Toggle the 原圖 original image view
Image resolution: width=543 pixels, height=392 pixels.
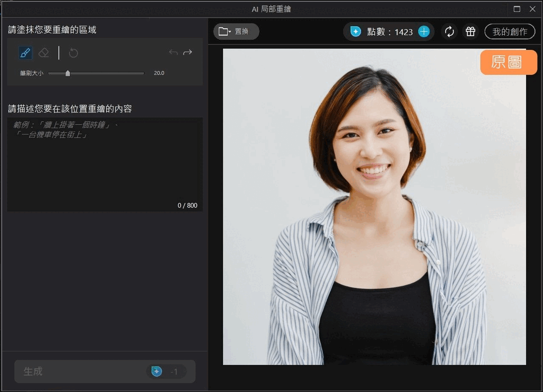point(508,62)
